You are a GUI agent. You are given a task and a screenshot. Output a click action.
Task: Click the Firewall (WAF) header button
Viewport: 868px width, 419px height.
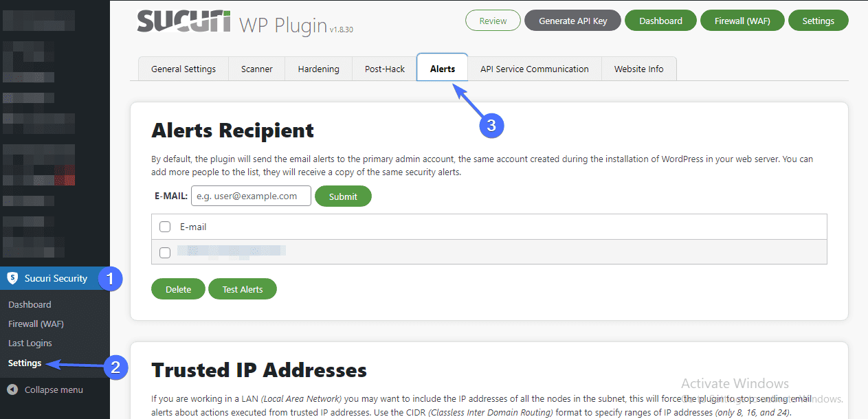tap(742, 21)
